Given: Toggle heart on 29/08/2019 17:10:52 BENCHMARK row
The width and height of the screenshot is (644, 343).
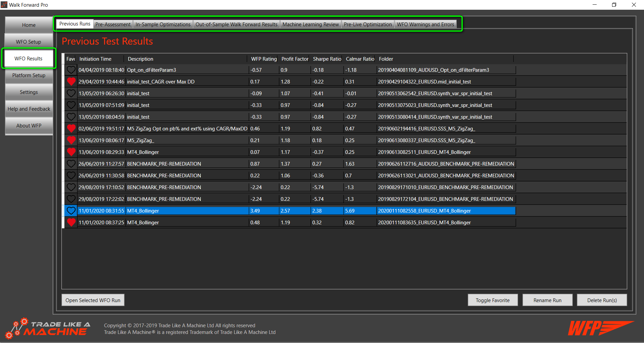Looking at the screenshot, I should pyautogui.click(x=71, y=187).
